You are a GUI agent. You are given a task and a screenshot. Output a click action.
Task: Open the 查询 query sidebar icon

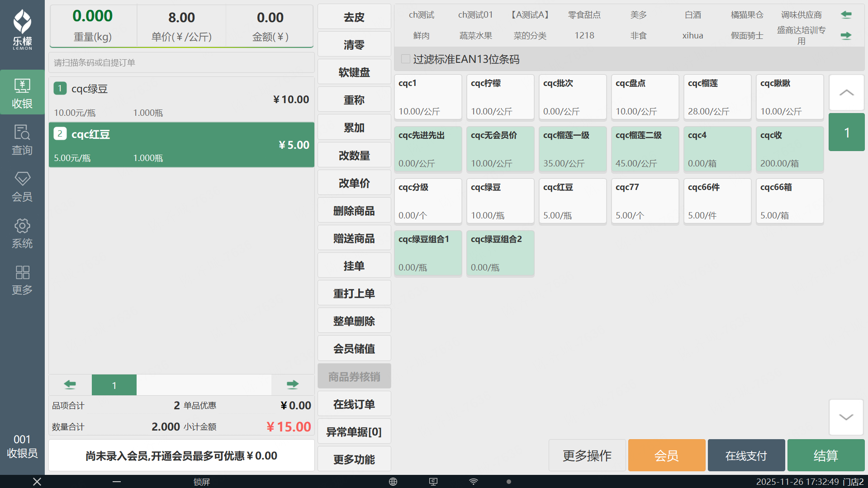22,139
